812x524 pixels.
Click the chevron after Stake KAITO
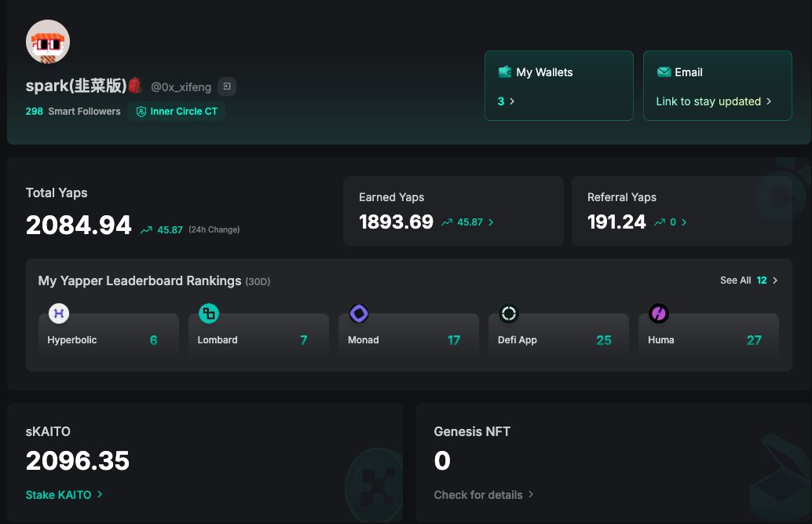tap(100, 494)
